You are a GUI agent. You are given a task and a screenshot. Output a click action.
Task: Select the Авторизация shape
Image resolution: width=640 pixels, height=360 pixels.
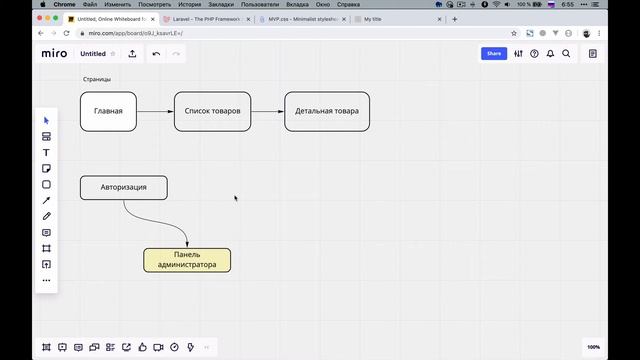coord(124,188)
